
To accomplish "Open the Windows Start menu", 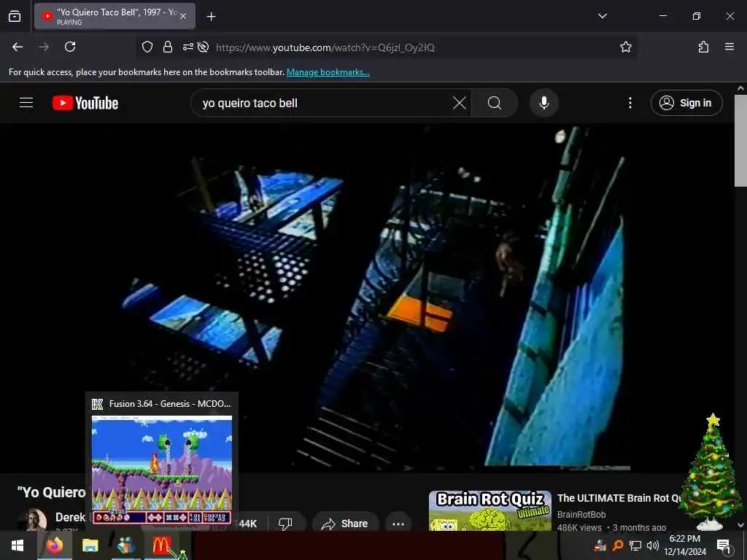I will [x=18, y=545].
